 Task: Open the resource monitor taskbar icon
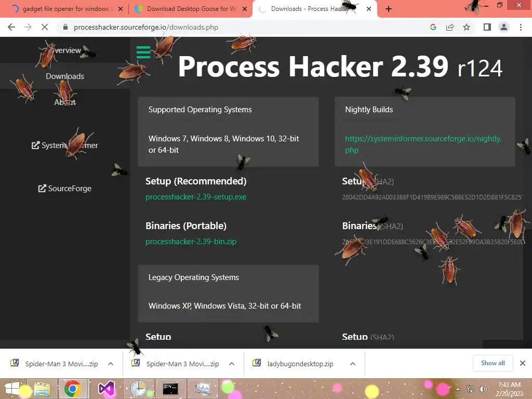coord(203,389)
